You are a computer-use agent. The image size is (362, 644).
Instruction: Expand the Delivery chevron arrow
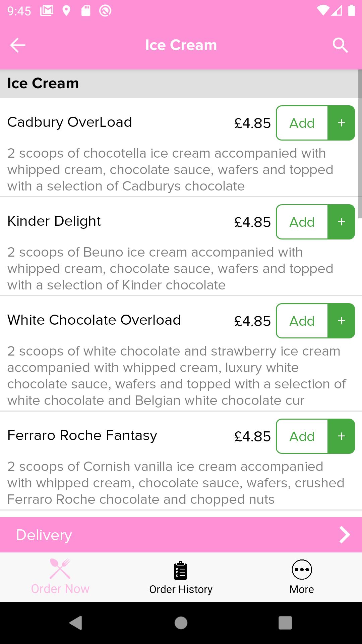pos(345,535)
